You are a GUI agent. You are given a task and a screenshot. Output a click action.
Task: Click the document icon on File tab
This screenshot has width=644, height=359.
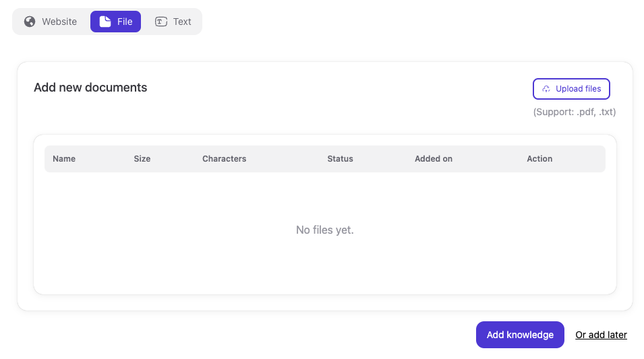(105, 22)
